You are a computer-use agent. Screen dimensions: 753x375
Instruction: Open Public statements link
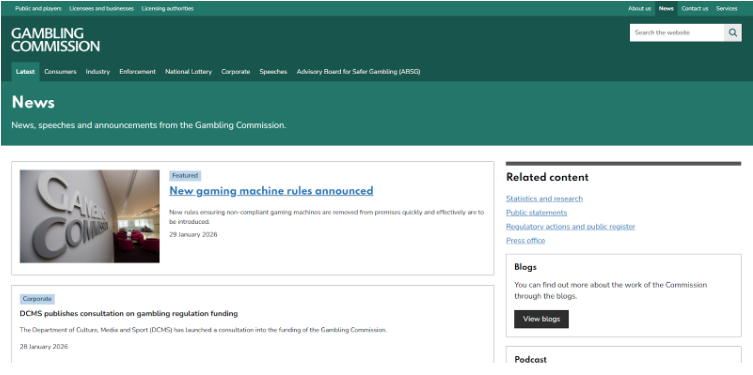tap(536, 212)
